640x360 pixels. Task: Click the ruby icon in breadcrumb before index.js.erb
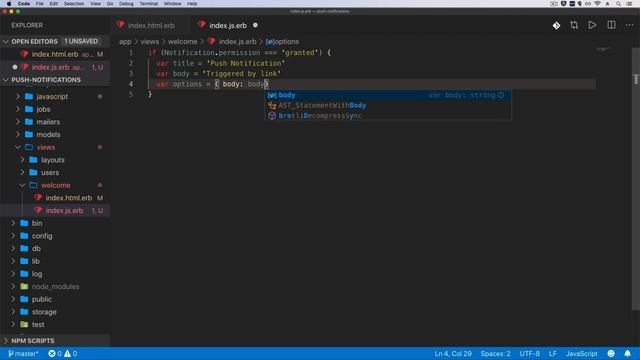211,41
